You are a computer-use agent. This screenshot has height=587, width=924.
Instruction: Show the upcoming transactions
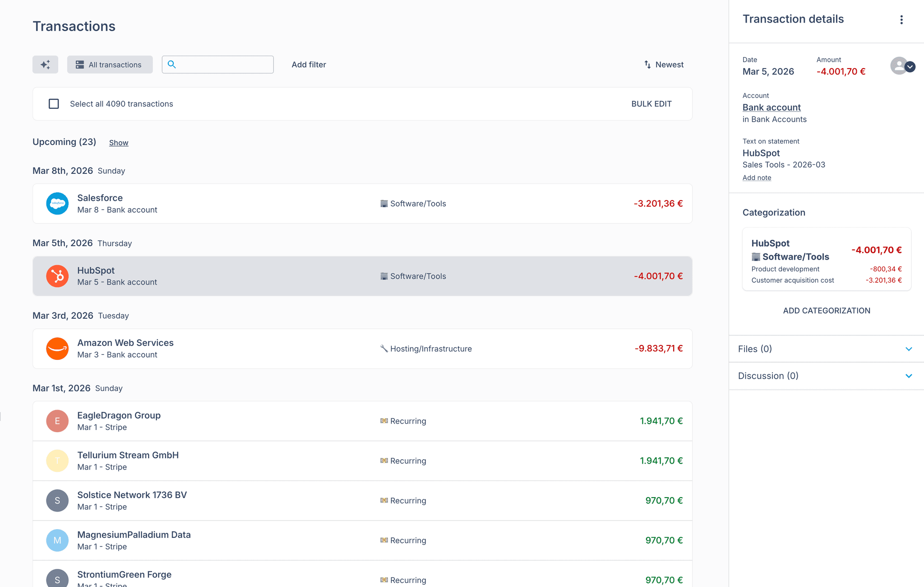[x=119, y=143]
